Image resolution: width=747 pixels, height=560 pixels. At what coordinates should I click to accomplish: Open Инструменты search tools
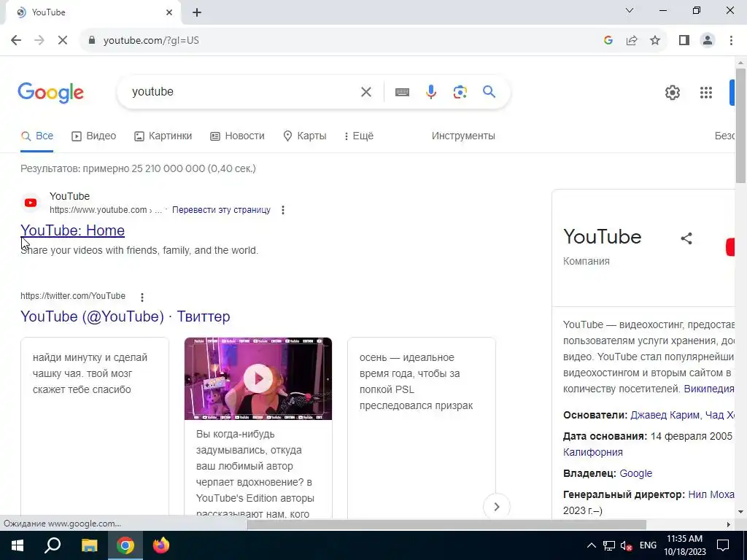pyautogui.click(x=463, y=136)
